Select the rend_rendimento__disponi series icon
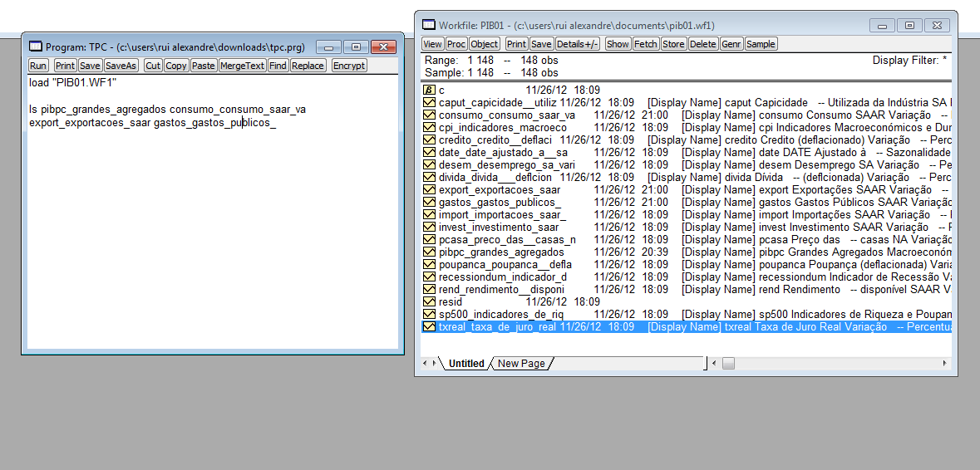This screenshot has width=980, height=470. [429, 290]
